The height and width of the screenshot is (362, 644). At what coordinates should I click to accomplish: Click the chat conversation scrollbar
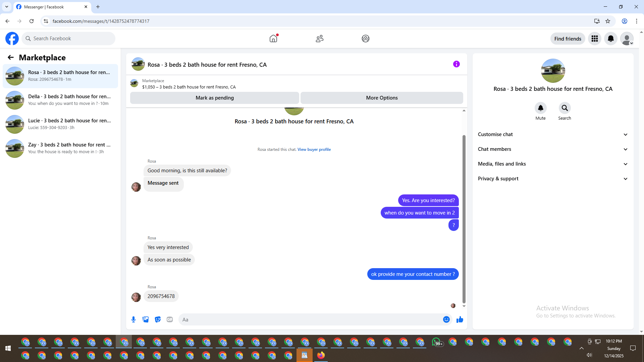click(x=464, y=218)
